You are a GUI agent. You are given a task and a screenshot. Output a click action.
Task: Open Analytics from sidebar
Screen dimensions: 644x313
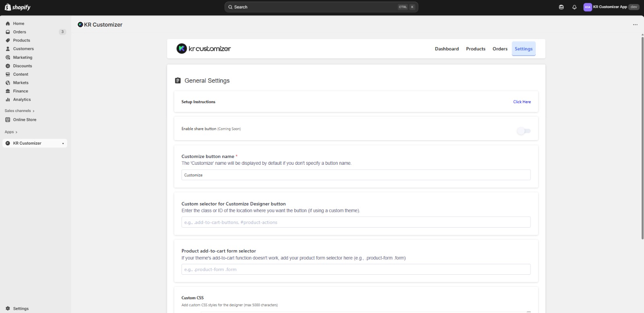pyautogui.click(x=22, y=99)
